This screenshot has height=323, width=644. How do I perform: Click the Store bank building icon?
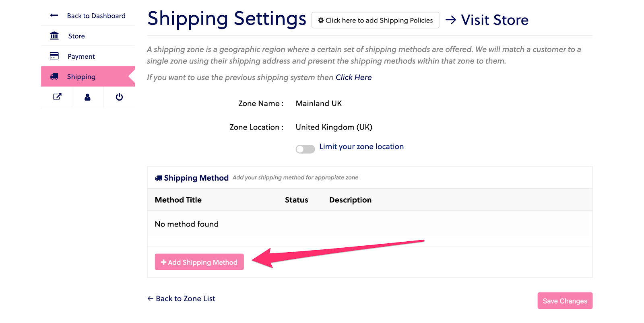tap(54, 36)
